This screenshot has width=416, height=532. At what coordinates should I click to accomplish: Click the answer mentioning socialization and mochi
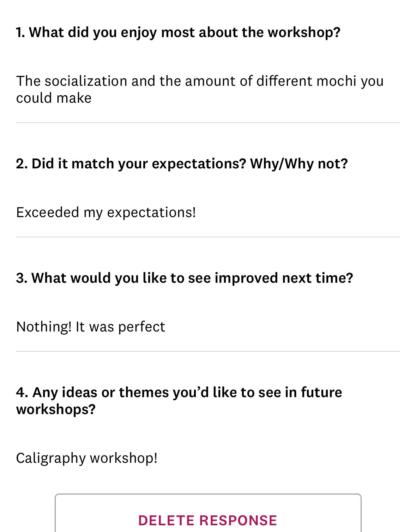click(200, 89)
